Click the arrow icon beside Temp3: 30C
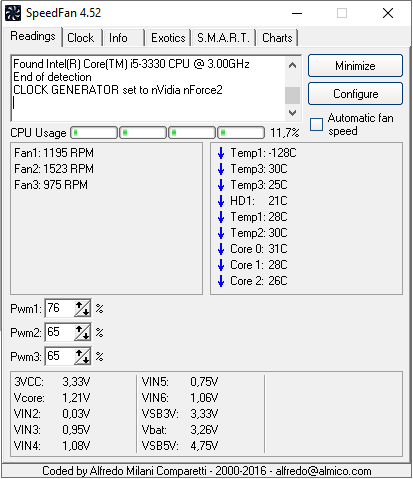This screenshot has width=413, height=479. click(x=221, y=169)
